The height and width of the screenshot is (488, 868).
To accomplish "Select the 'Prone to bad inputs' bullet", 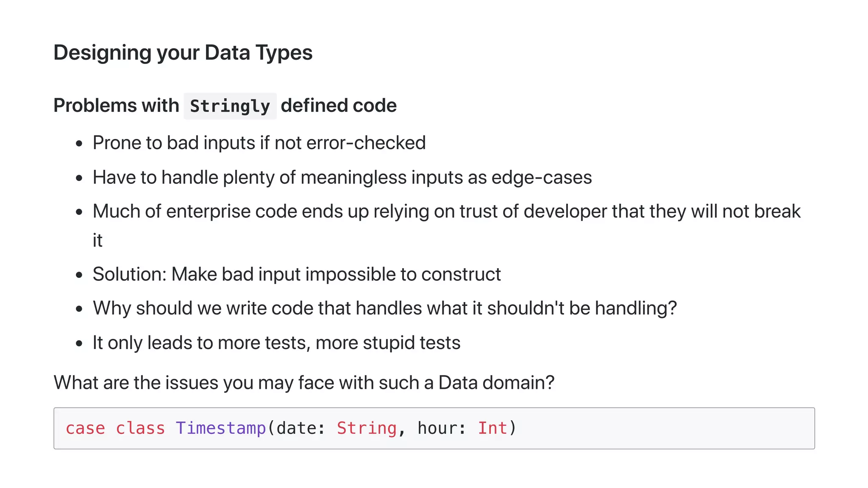I will click(x=259, y=143).
